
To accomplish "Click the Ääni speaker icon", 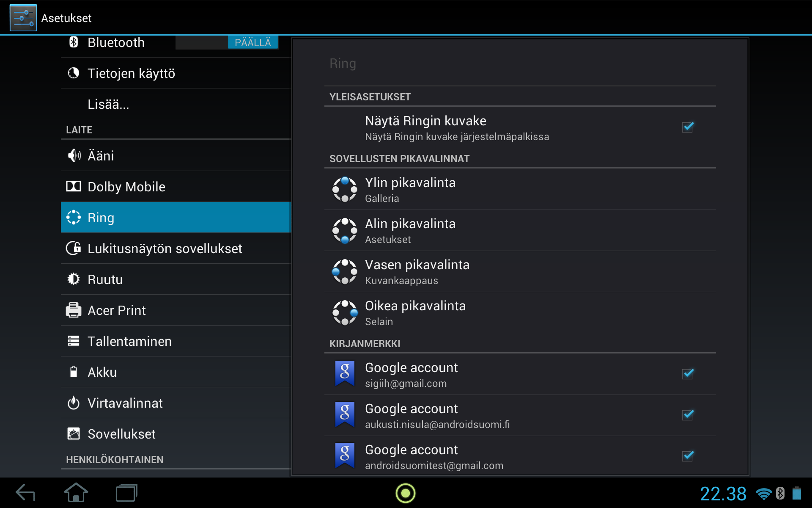I will click(x=74, y=155).
